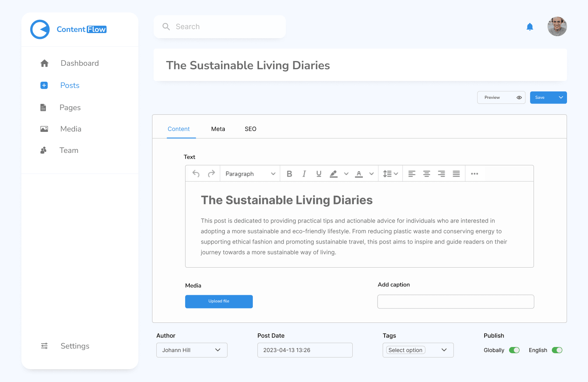Turn off the English publish toggle
Screen dimensions: 588x382
click(x=557, y=350)
